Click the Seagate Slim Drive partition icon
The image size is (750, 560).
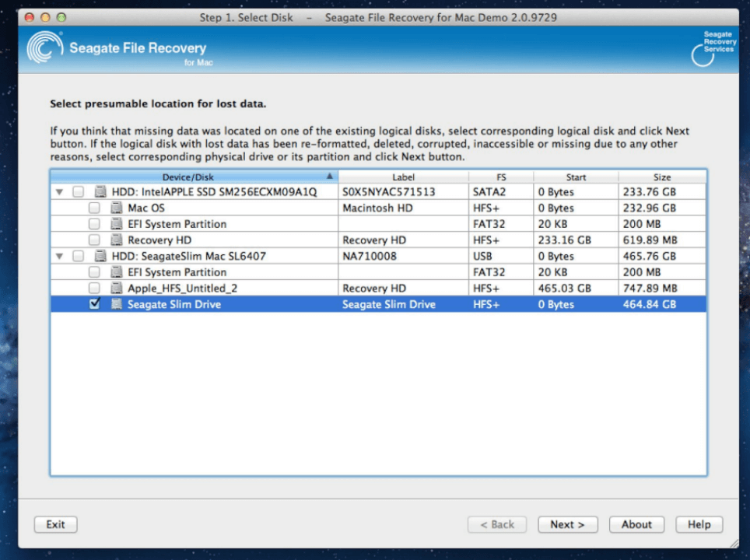point(116,305)
